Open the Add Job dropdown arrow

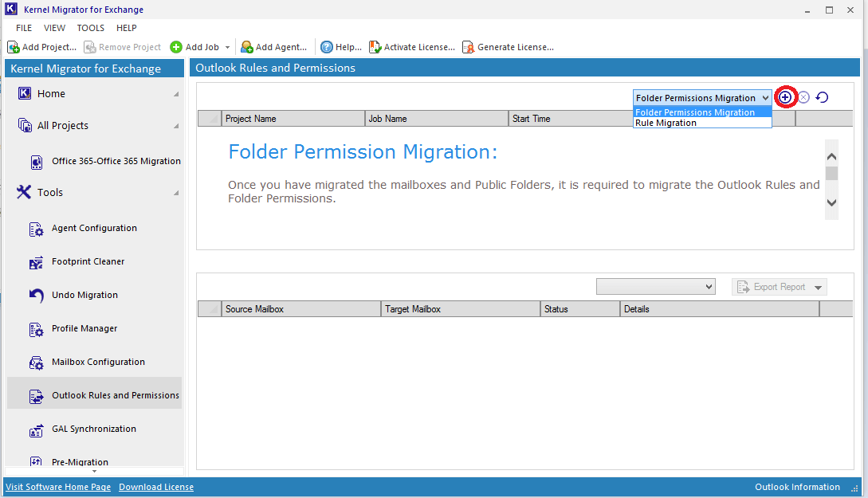tap(227, 48)
